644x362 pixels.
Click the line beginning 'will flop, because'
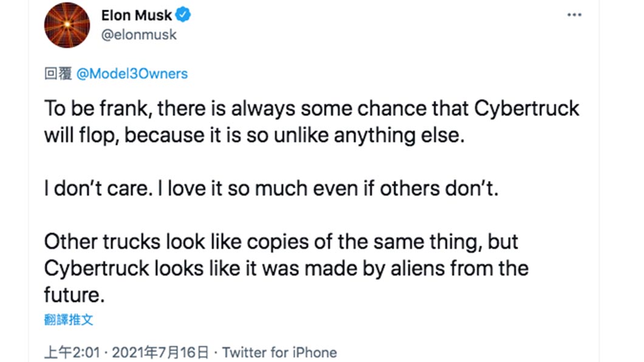(x=254, y=136)
